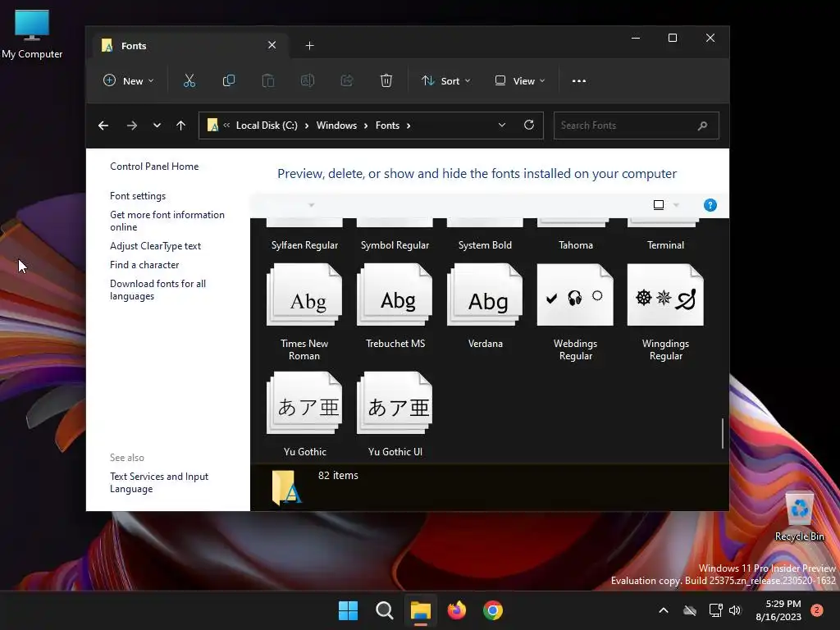Open Get more font information online
Image resolution: width=840 pixels, height=630 pixels.
(x=167, y=221)
